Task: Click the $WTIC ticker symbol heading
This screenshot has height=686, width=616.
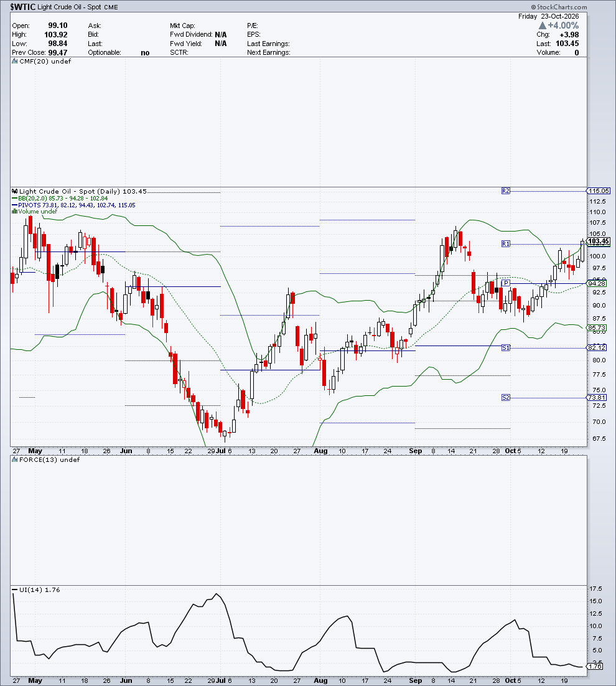Action: coord(23,7)
